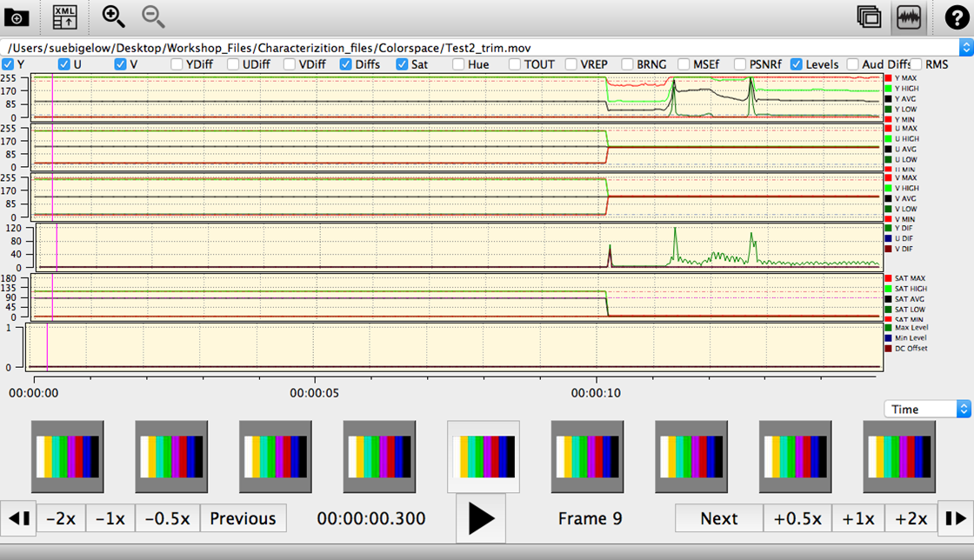Click the zoom in magnifier icon
This screenshot has width=974, height=560.
(113, 17)
